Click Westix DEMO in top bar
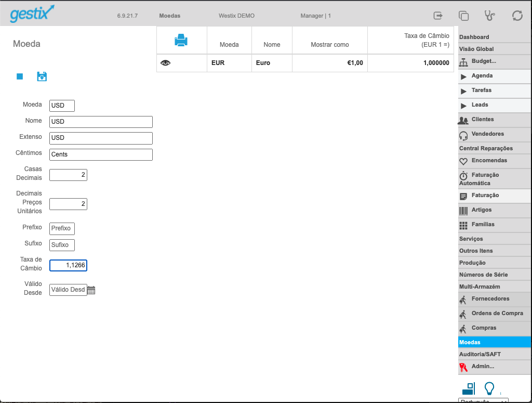 [x=236, y=16]
